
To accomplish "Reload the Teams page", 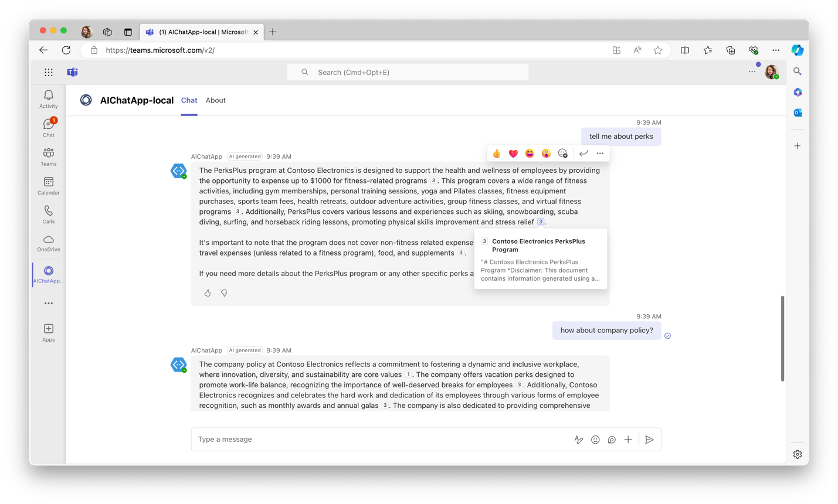I will [x=66, y=50].
